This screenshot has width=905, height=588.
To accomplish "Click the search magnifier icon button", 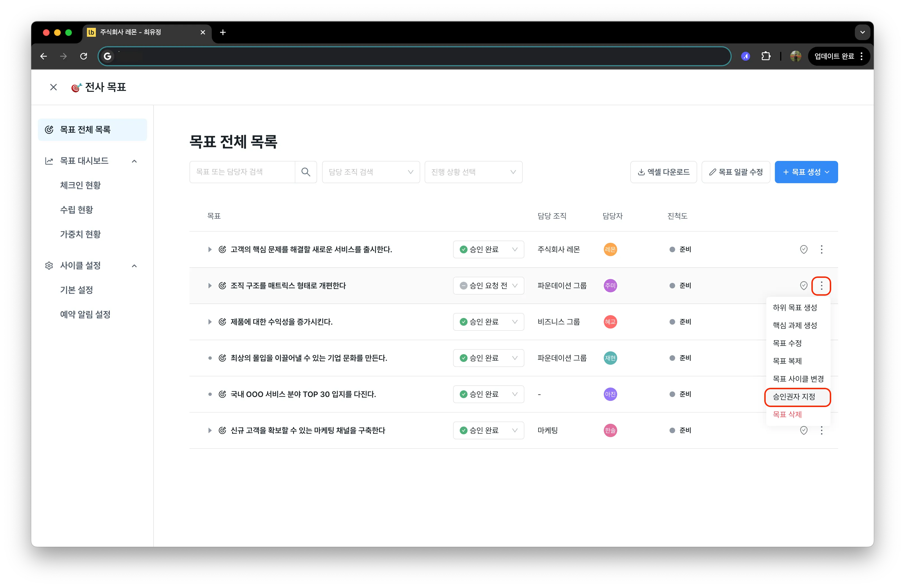I will [306, 172].
